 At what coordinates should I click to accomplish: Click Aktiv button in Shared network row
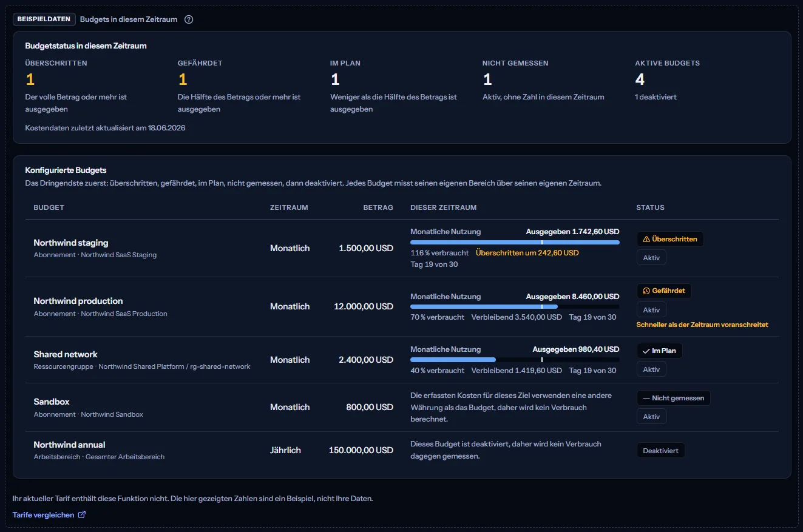pos(651,369)
